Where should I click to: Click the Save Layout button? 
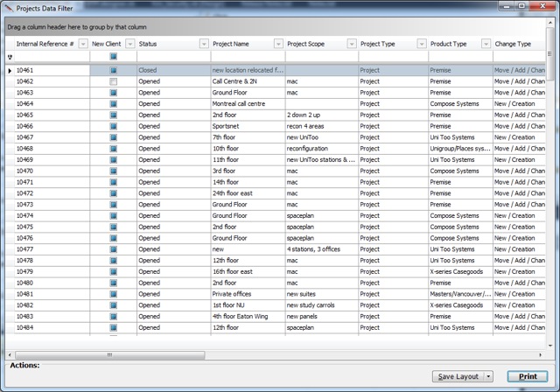pos(458,376)
